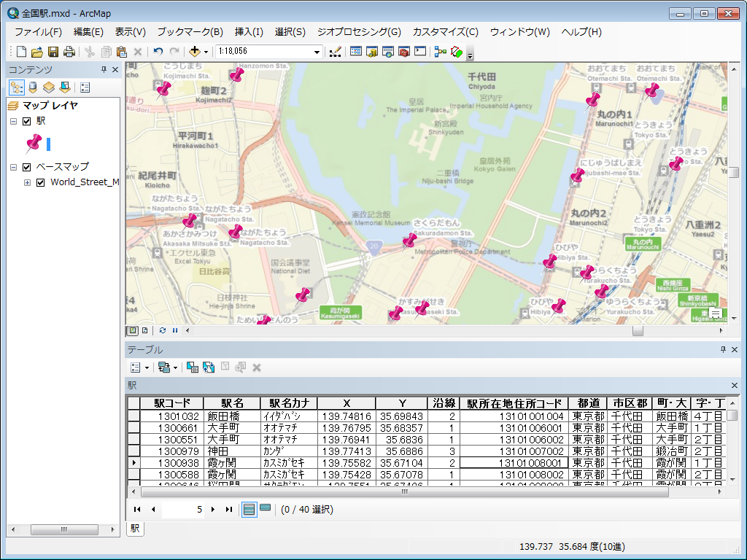Refresh the map display
The width and height of the screenshot is (747, 560).
[163, 330]
